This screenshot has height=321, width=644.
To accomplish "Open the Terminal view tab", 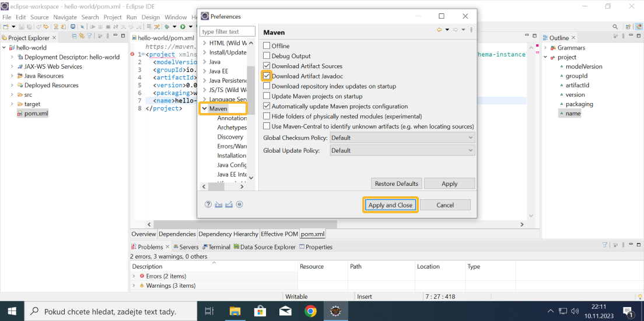I will 216,247.
